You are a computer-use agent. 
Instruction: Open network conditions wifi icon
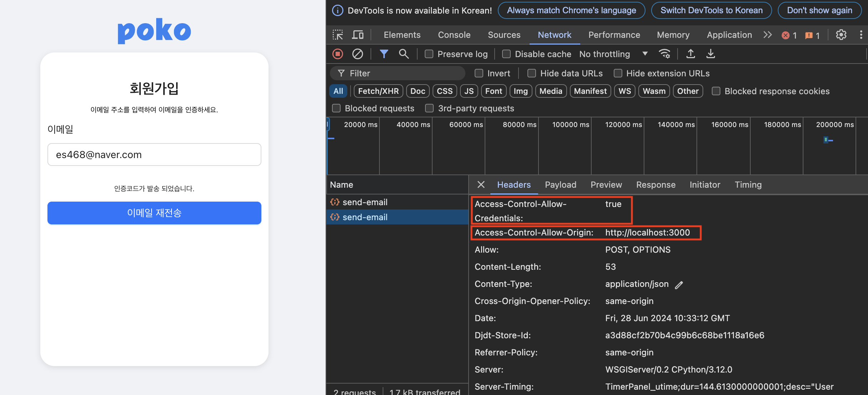click(x=664, y=54)
